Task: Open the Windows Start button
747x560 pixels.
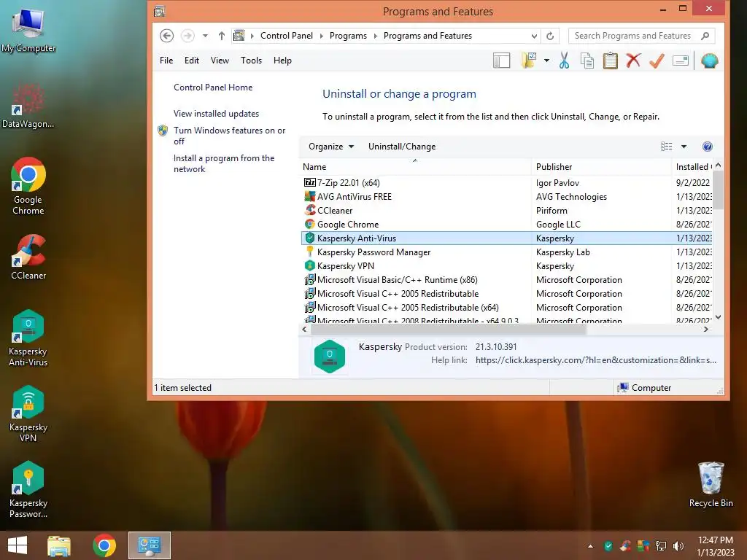Action: point(18,545)
